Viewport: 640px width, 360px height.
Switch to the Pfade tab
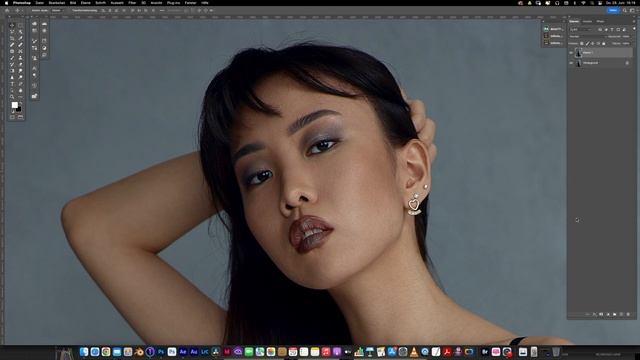600,21
